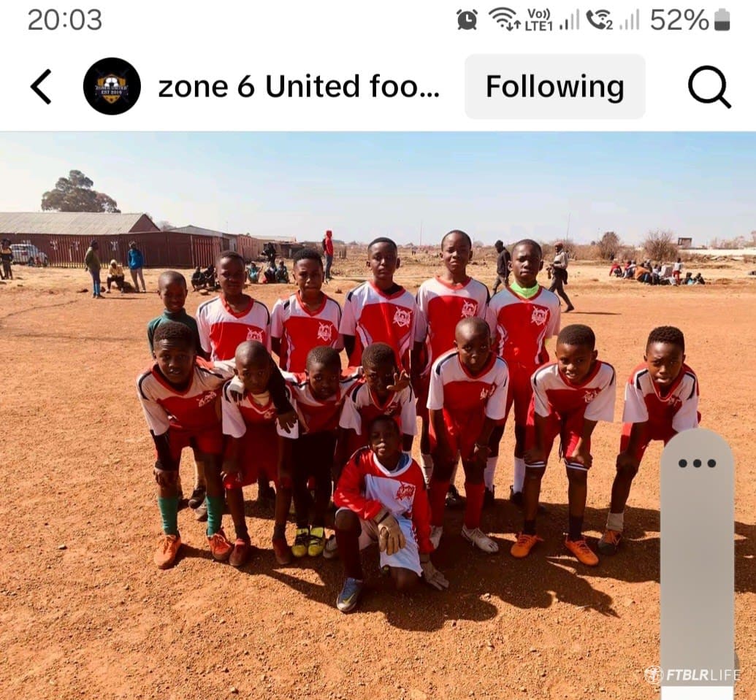Go back using the left arrow

pyautogui.click(x=41, y=87)
